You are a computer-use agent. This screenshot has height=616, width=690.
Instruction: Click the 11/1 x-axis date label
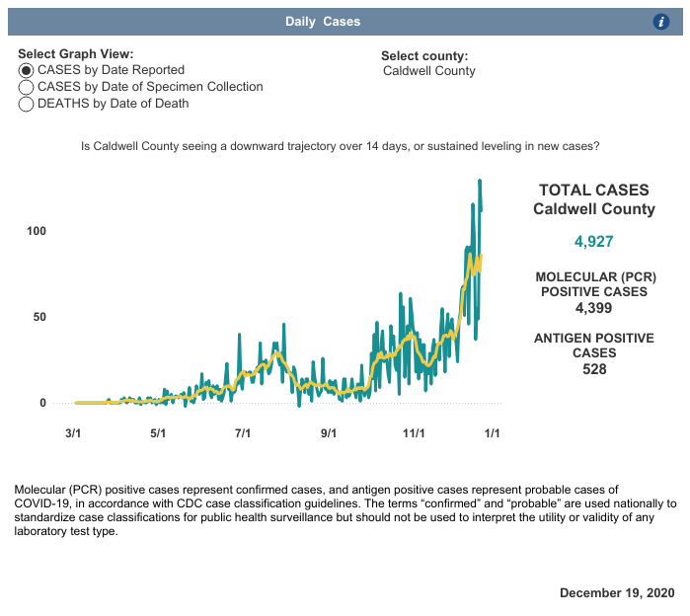[x=414, y=433]
